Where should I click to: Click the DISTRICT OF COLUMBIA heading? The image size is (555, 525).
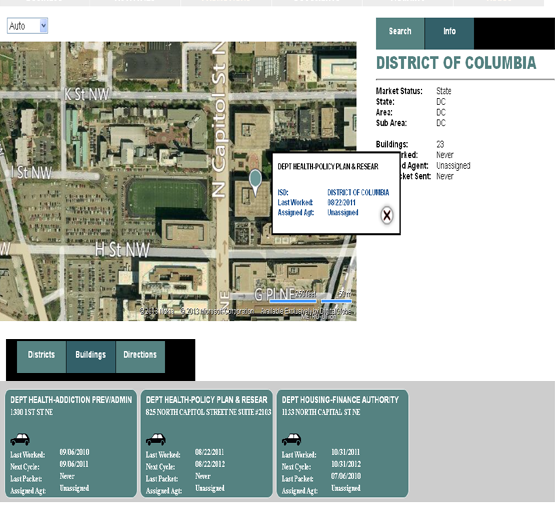[456, 63]
